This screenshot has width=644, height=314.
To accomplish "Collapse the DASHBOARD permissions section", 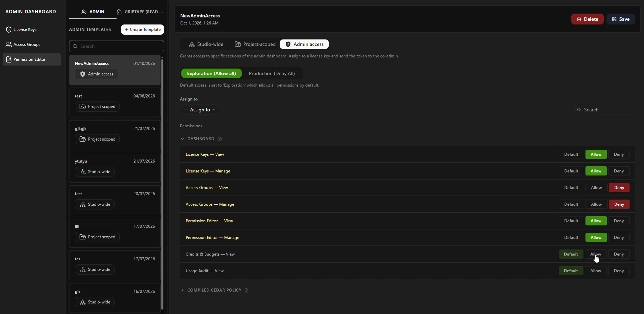I will coord(182,139).
